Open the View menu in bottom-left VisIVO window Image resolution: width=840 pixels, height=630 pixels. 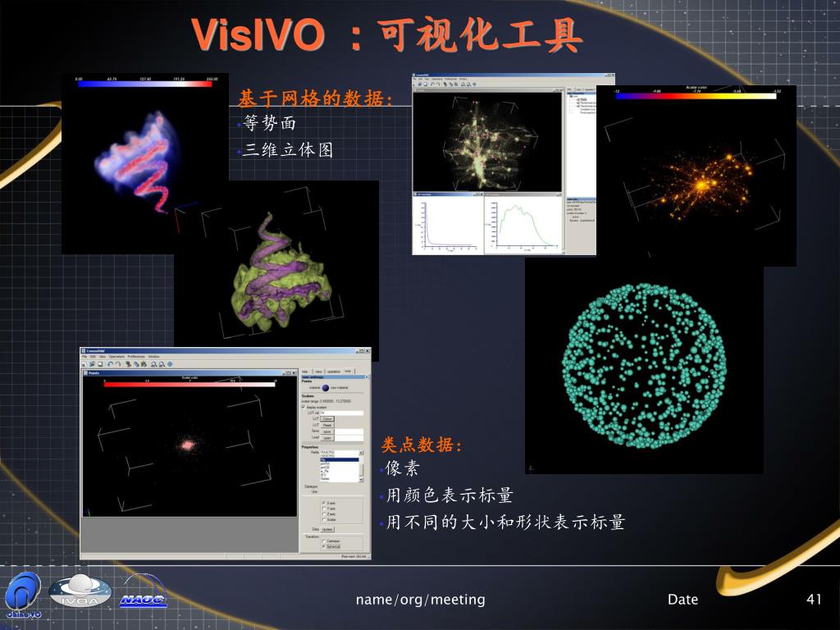[103, 357]
